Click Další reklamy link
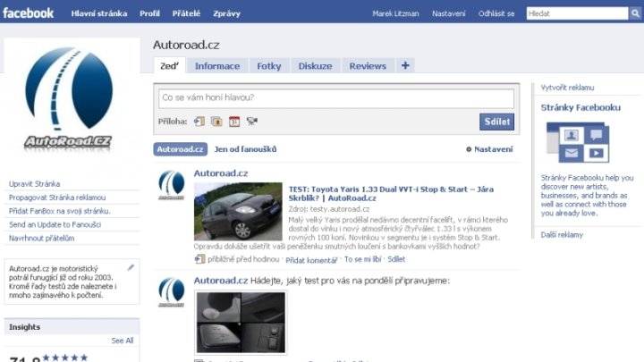Image resolution: width=644 pixels, height=362 pixels. pyautogui.click(x=562, y=235)
